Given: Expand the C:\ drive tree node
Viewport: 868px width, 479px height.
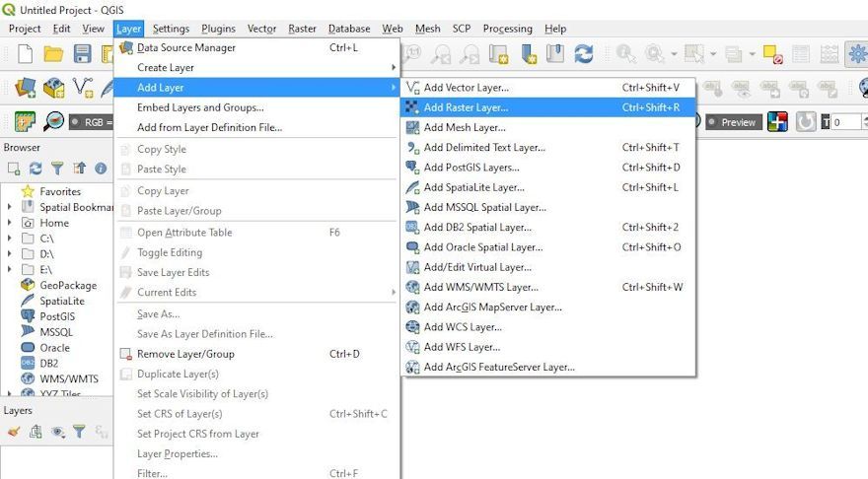Looking at the screenshot, I should click(10, 239).
